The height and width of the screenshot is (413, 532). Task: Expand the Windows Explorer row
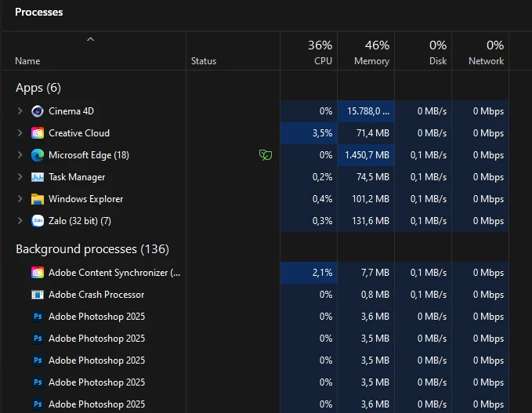[20, 199]
